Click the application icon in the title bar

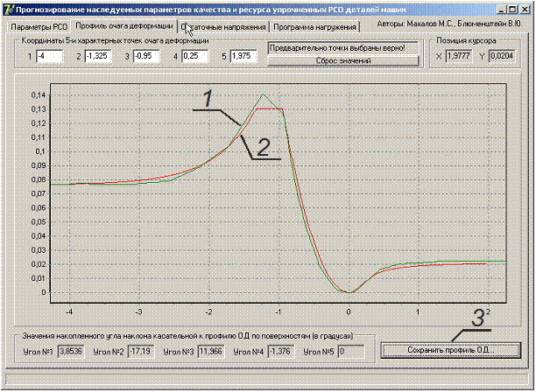10,10
